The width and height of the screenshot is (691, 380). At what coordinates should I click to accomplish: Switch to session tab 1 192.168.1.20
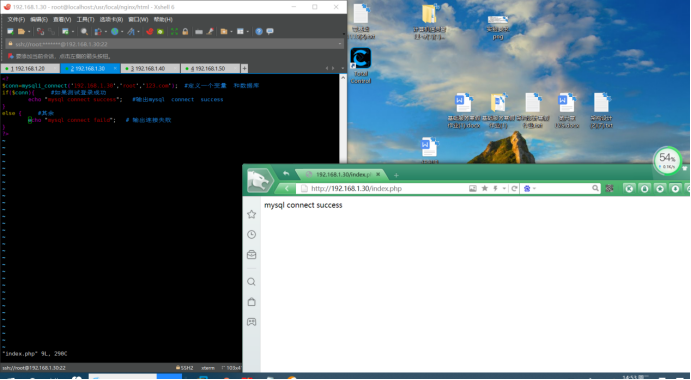(30, 68)
